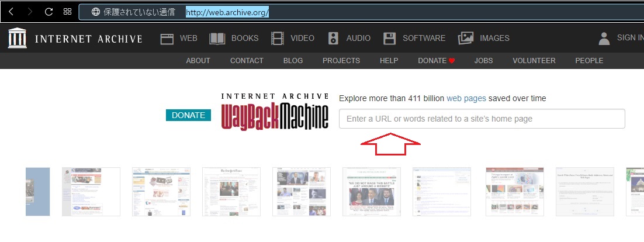The height and width of the screenshot is (242, 644).
Task: Open the PROJECTS link
Action: coord(341,60)
